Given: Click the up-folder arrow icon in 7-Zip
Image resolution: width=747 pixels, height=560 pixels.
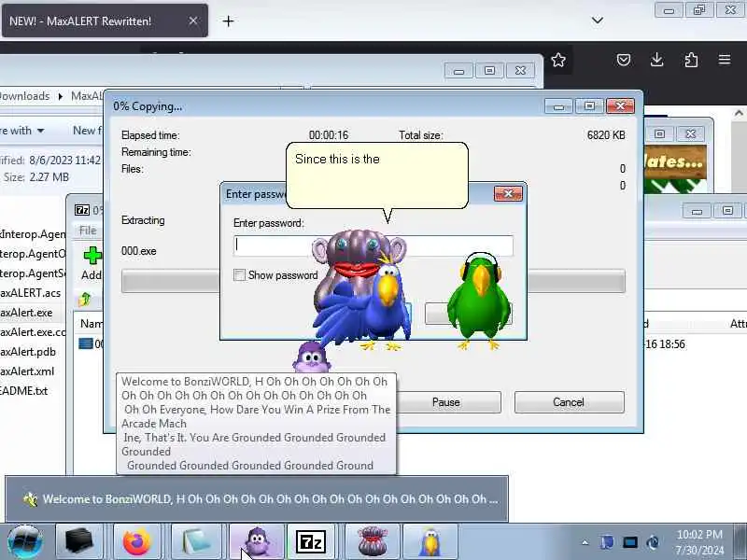Looking at the screenshot, I should tap(85, 300).
